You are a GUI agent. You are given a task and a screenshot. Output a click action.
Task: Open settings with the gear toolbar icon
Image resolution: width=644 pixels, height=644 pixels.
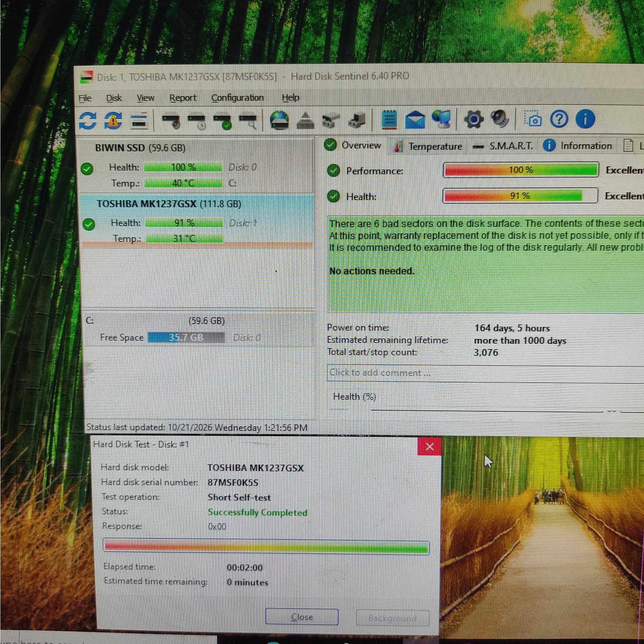(473, 119)
